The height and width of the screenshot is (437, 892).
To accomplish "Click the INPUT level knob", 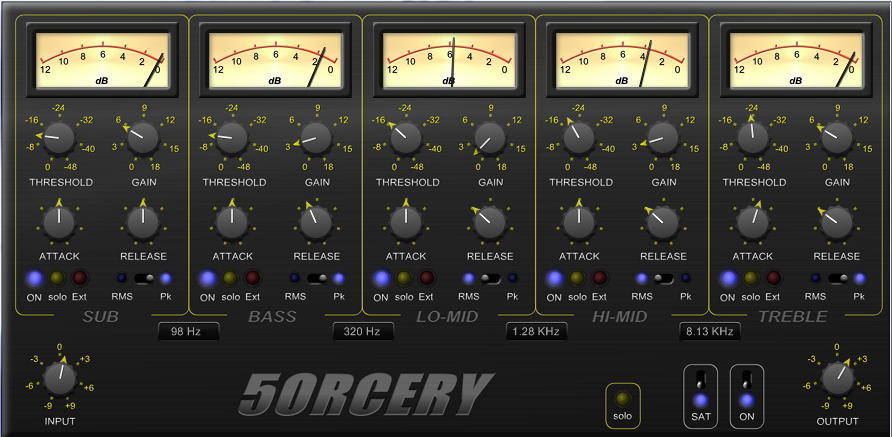I will coord(60,378).
